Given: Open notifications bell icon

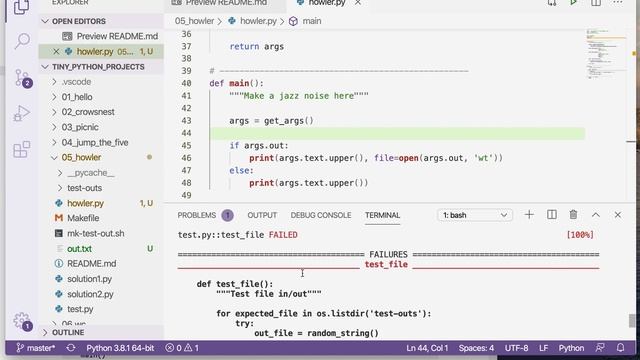Looking at the screenshot, I should pyautogui.click(x=620, y=348).
